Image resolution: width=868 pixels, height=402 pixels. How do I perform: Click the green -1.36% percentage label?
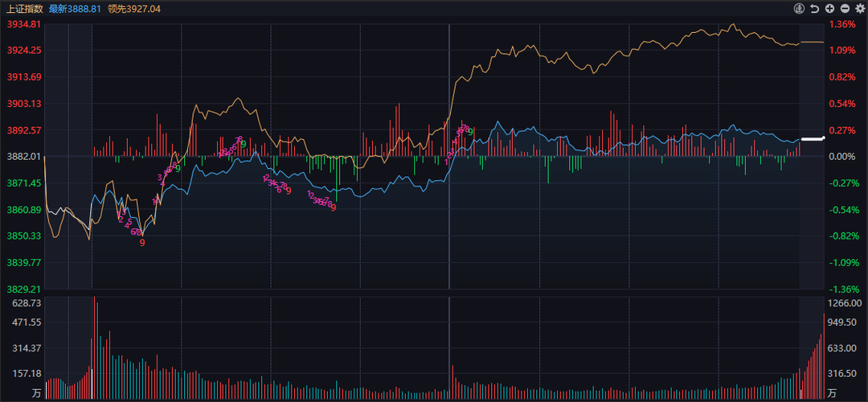click(x=842, y=289)
